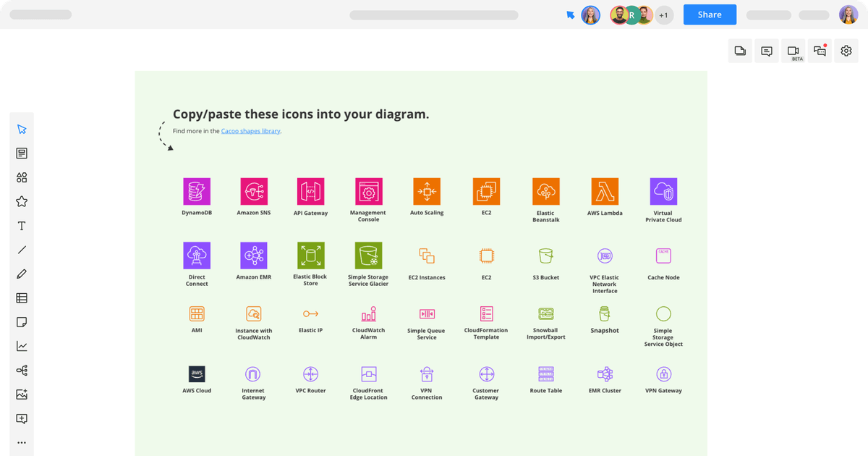
Task: Open the diagram settings gear
Action: 846,51
